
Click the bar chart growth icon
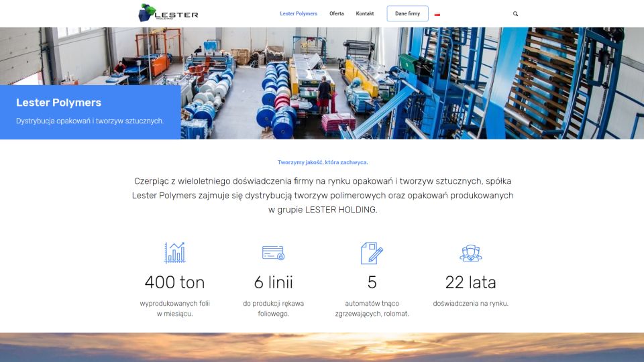coord(174,253)
